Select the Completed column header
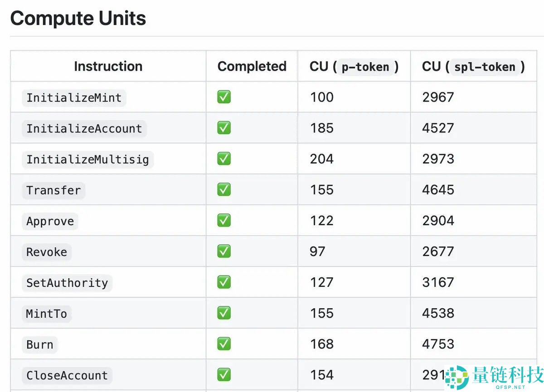 [252, 66]
